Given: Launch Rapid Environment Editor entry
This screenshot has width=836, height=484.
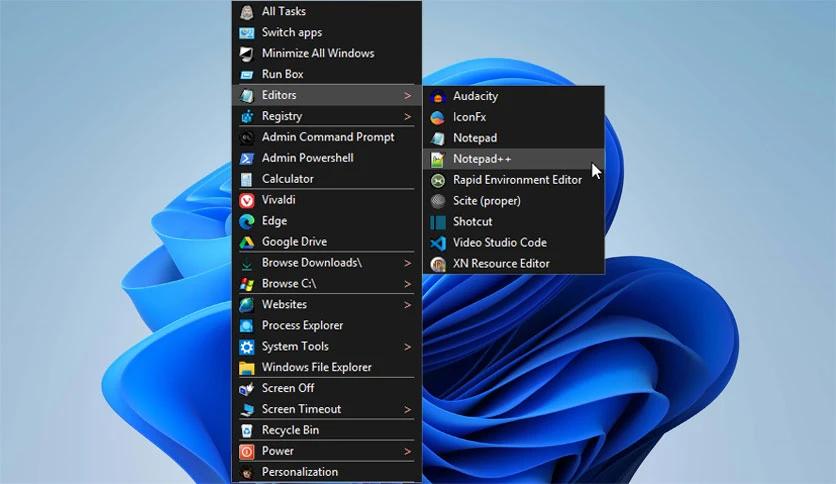Looking at the screenshot, I should 514,180.
